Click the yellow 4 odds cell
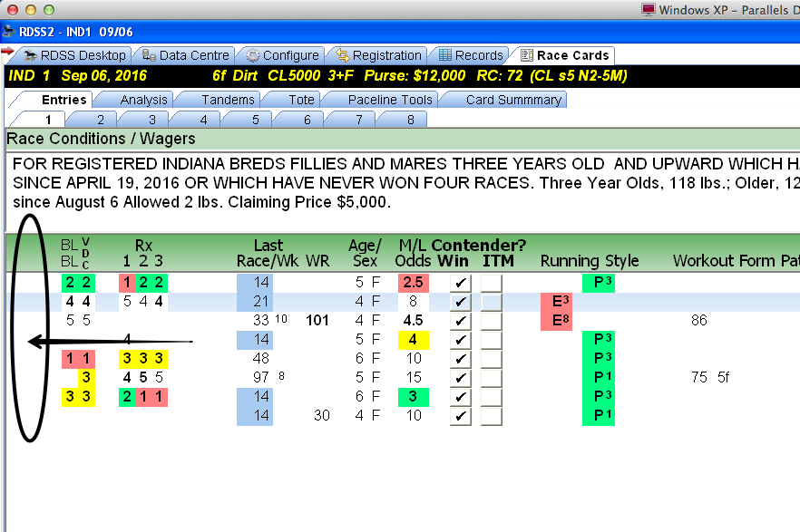800x532 pixels. pyautogui.click(x=414, y=339)
